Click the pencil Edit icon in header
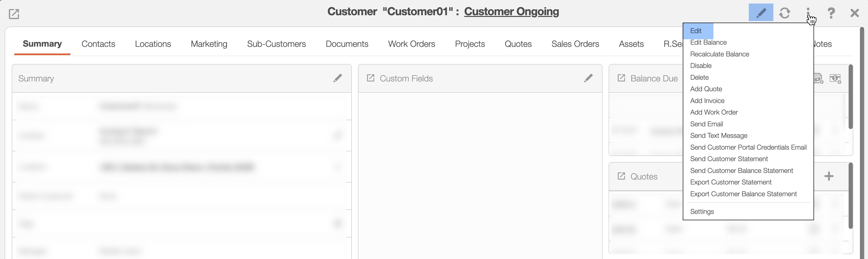Image resolution: width=868 pixels, height=259 pixels. click(x=761, y=13)
